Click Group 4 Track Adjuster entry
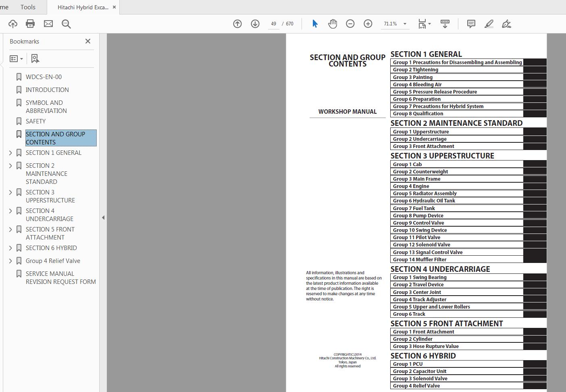Screen dimensions: 566x392 point(420,300)
